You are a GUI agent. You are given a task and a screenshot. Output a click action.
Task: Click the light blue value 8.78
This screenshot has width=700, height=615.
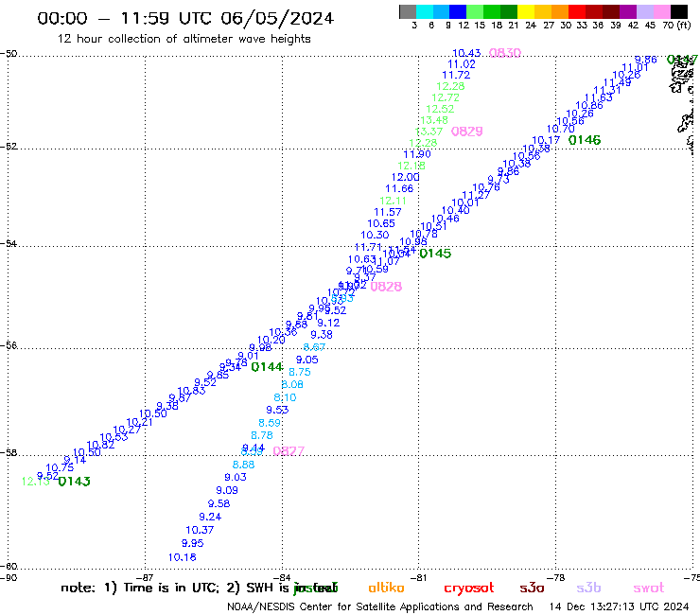point(262,435)
